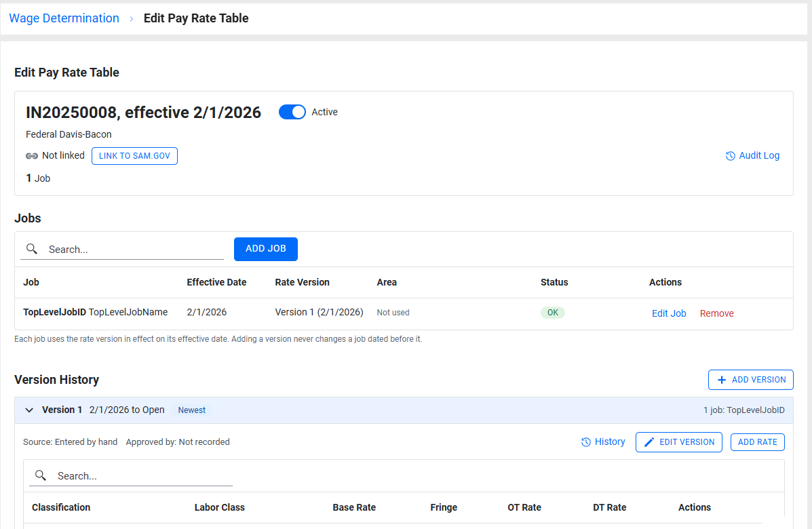Click the Status column header

click(x=554, y=282)
